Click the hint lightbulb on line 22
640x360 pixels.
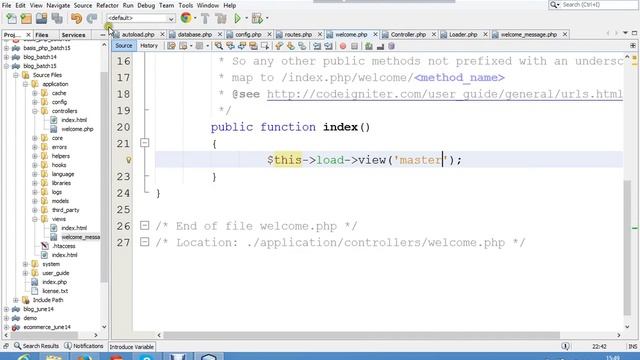pos(129,160)
